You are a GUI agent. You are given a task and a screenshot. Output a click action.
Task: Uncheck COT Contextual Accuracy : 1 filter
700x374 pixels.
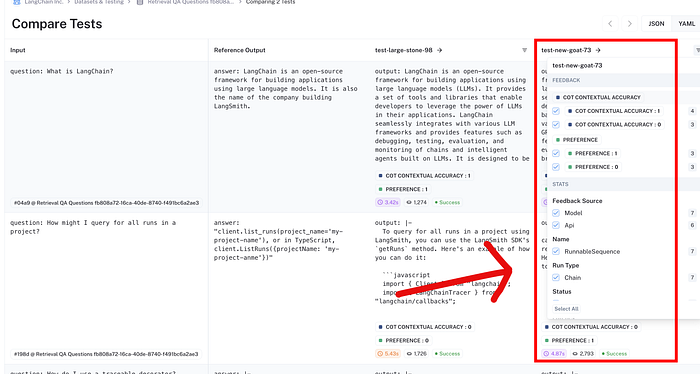pos(556,111)
